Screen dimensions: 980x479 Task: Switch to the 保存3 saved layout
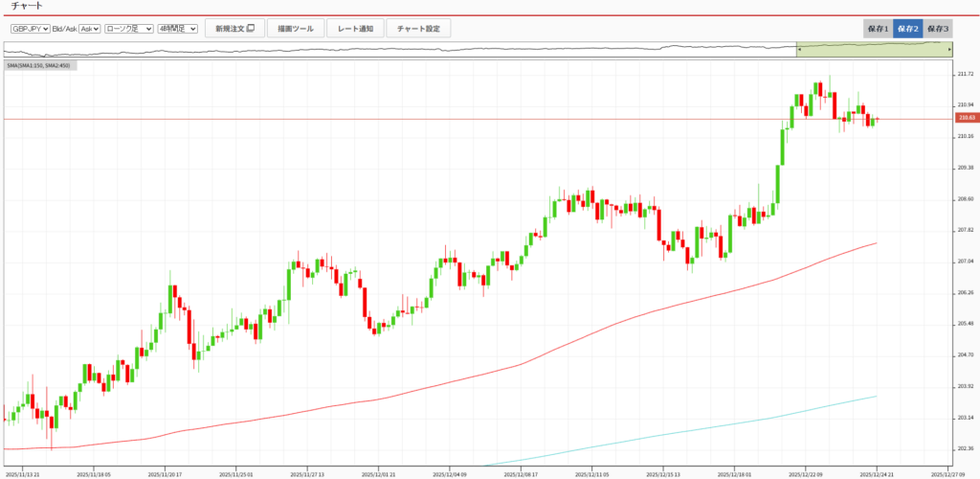[938, 29]
